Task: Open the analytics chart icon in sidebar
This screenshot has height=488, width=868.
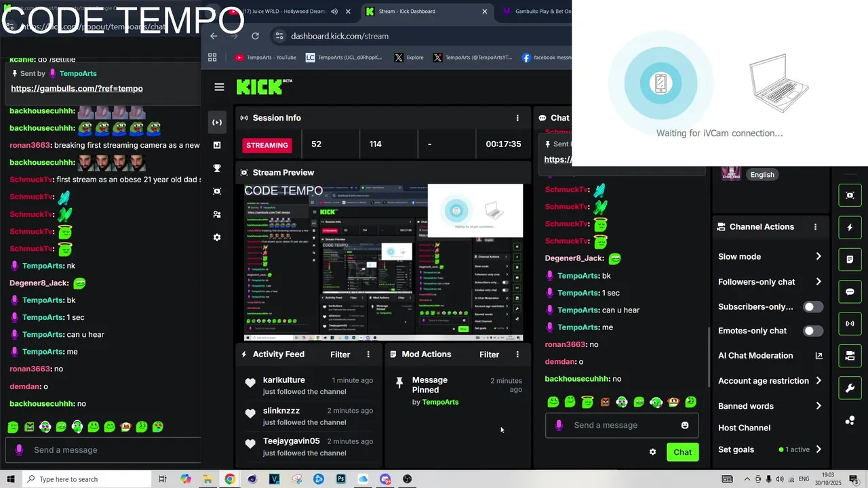Action: [217, 145]
